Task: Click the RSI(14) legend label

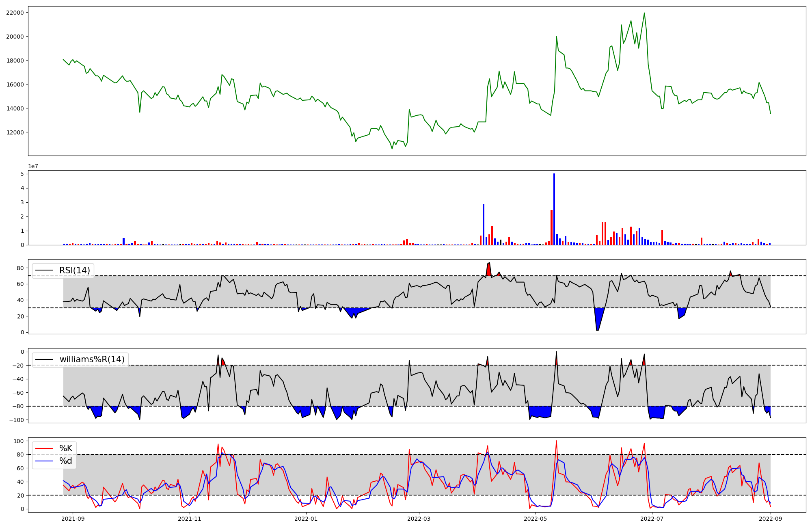Action: click(75, 270)
